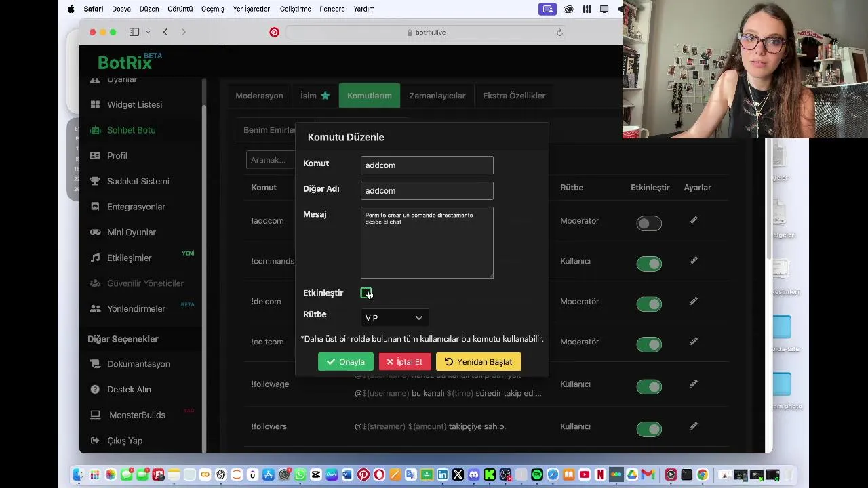The width and height of the screenshot is (868, 488).
Task: Edit the !followers command with pencil icon
Action: point(693,426)
